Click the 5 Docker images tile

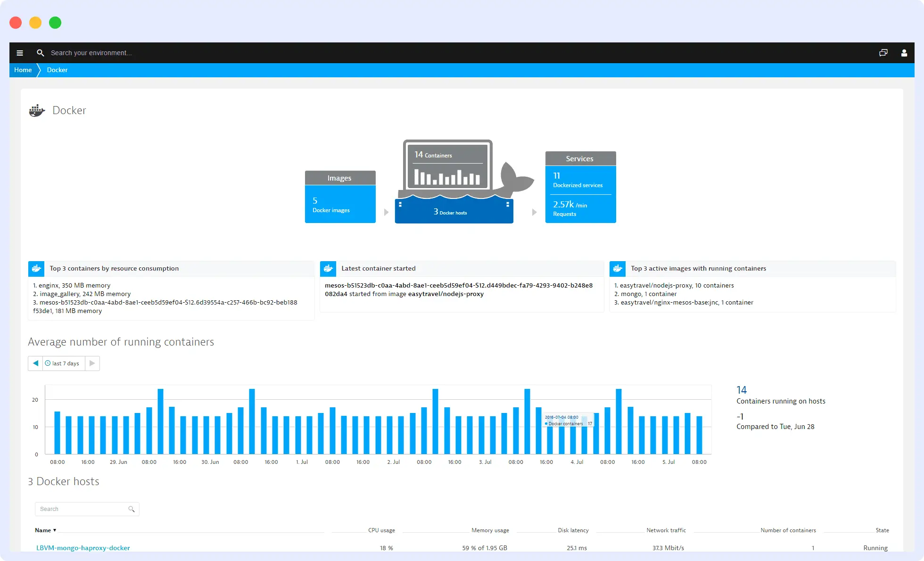[340, 204]
